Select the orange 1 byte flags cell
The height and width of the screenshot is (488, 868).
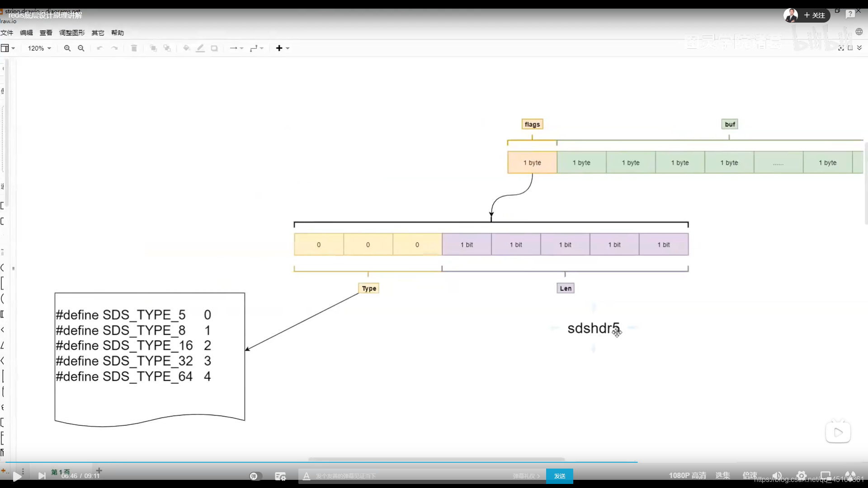(532, 163)
